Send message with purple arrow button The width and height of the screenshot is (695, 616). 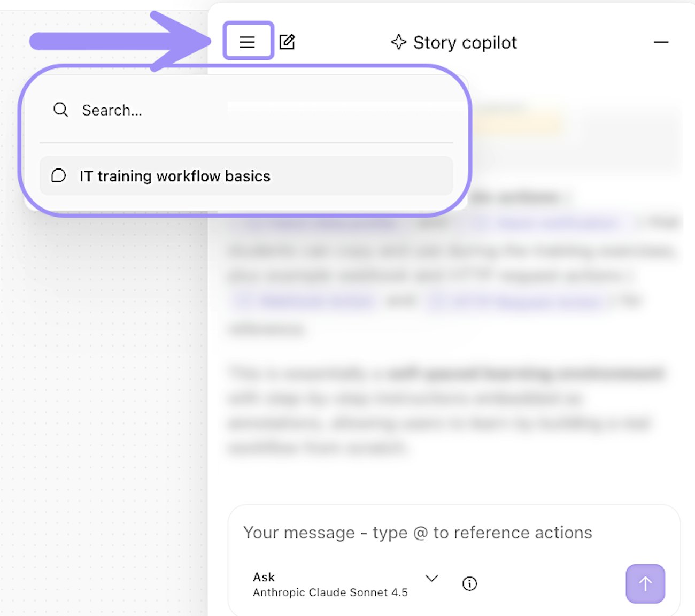pos(645,583)
